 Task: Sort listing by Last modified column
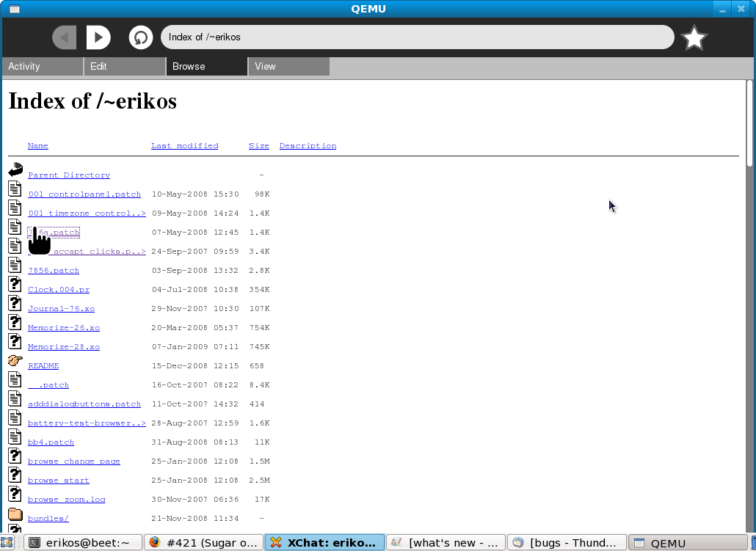pos(184,146)
